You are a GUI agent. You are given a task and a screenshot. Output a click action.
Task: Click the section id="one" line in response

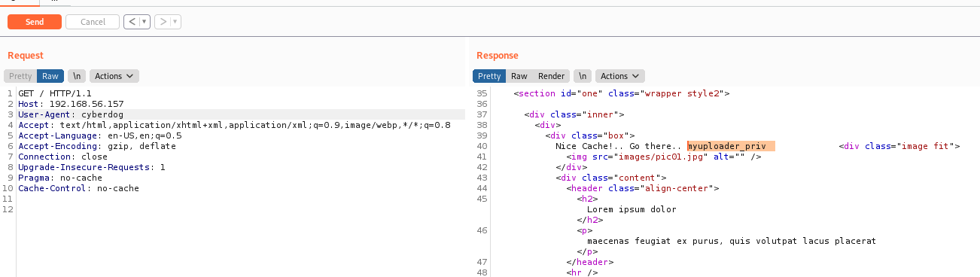pos(622,93)
